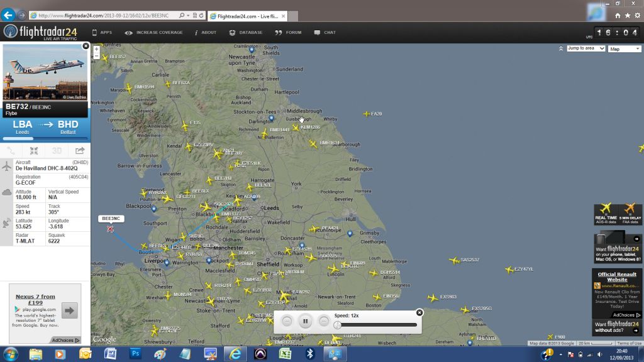
Task: Open the Chat menu item
Action: 325,33
